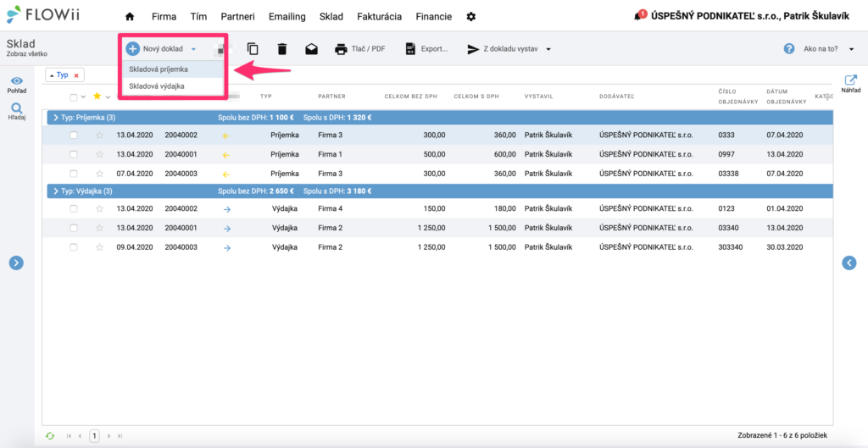Open the Hľadaj search panel

(x=17, y=111)
